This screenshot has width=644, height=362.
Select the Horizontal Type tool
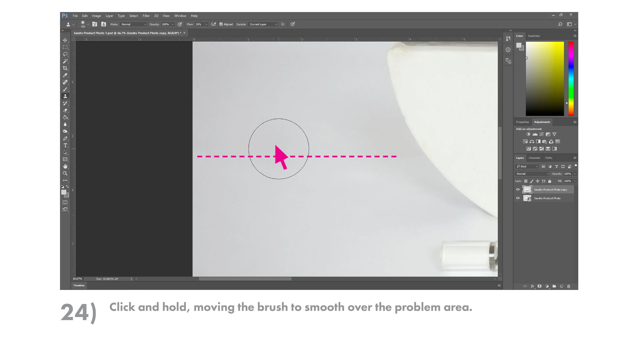[x=65, y=145]
